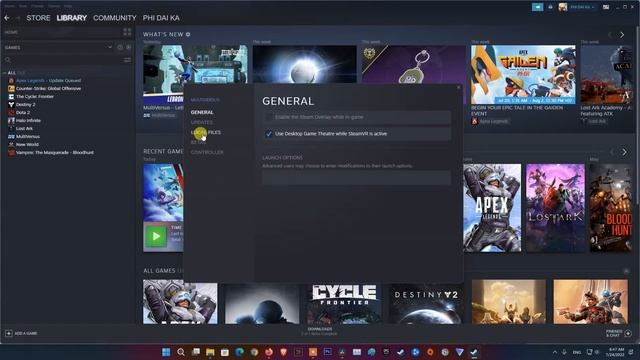Open the PHI DAI KA profile tab

(161, 18)
